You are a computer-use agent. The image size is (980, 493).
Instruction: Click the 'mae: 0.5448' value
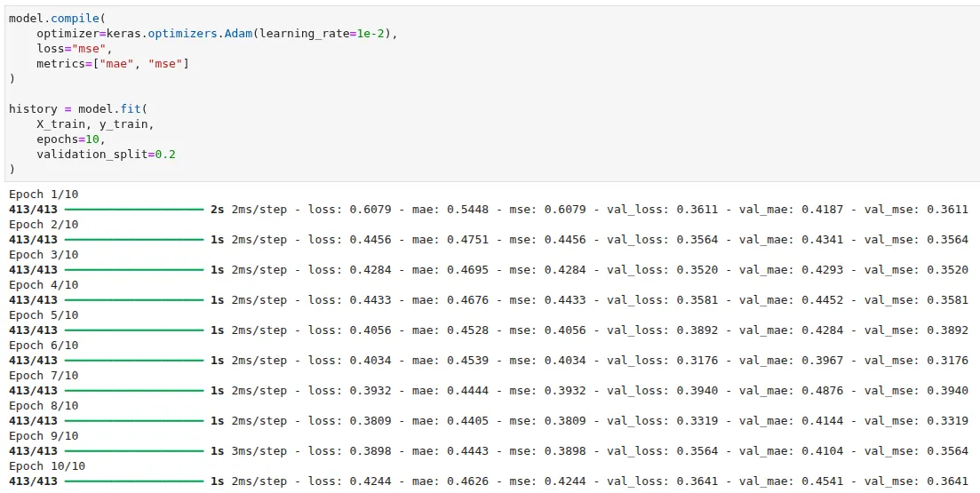[x=450, y=210]
